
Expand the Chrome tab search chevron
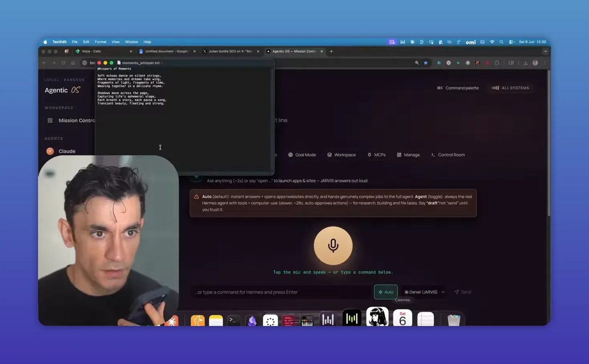(545, 51)
